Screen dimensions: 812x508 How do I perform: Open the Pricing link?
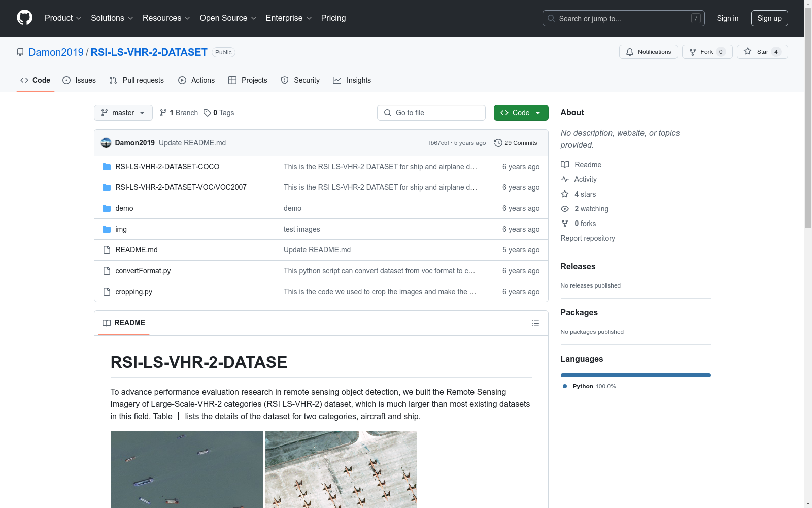click(333, 18)
